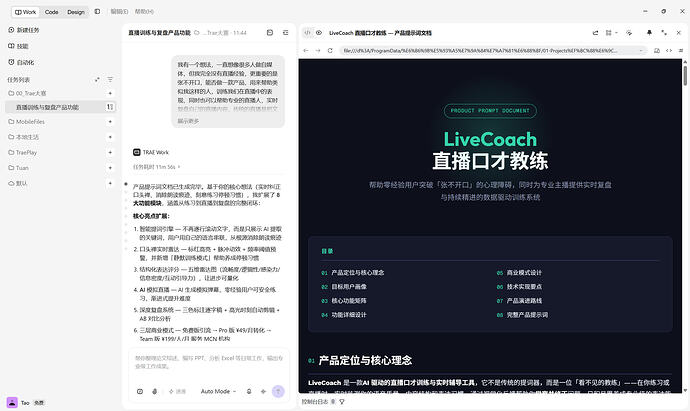This screenshot has height=411, width=690.
Task: Click the collapse-all icon beside 任务列表
Action: (x=97, y=80)
